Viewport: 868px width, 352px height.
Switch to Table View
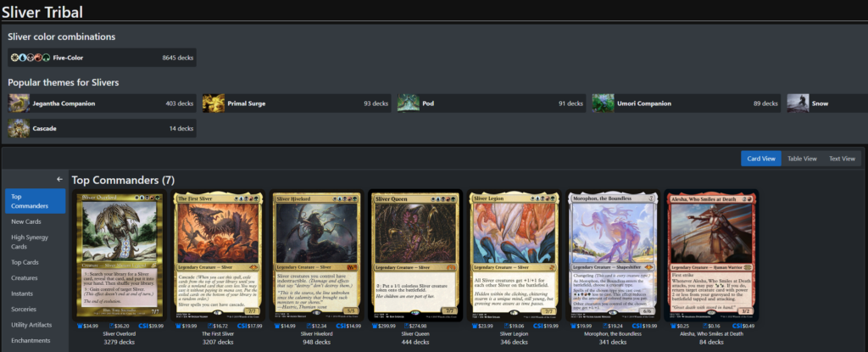802,159
